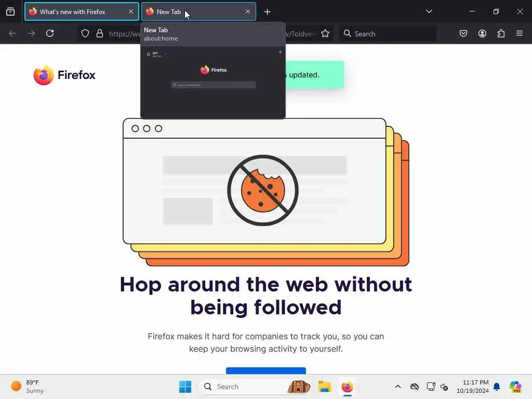Open the tracking protection shield panel
532x399 pixels.
pos(85,33)
